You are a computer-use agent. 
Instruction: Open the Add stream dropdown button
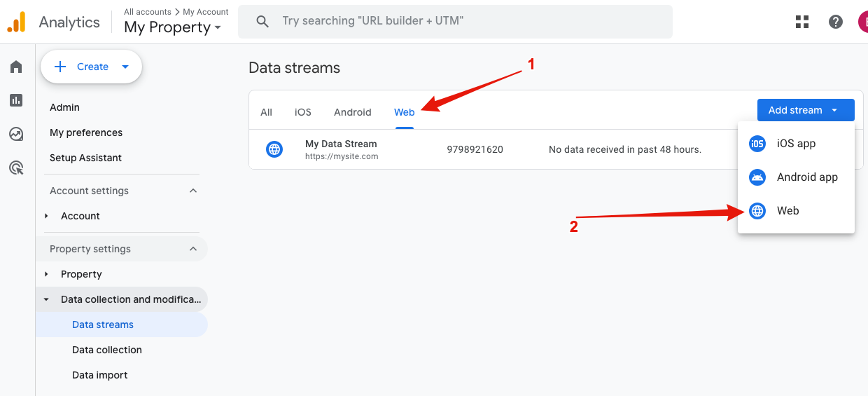[806, 110]
